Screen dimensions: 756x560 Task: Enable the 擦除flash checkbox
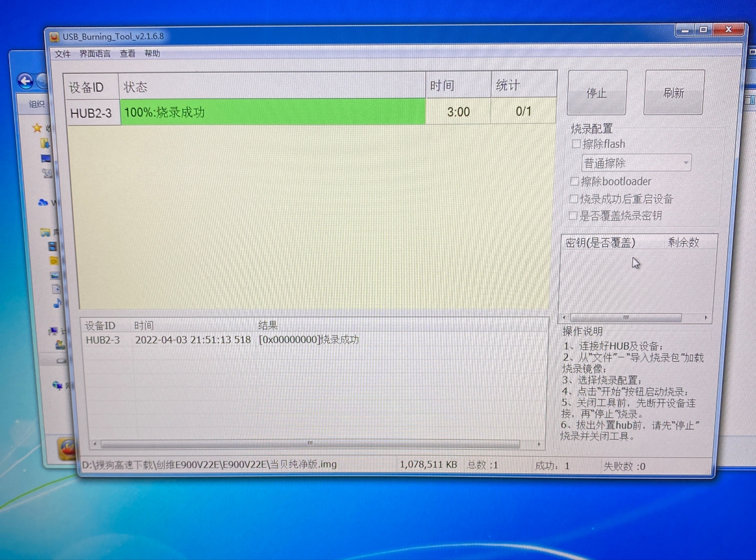tap(576, 144)
